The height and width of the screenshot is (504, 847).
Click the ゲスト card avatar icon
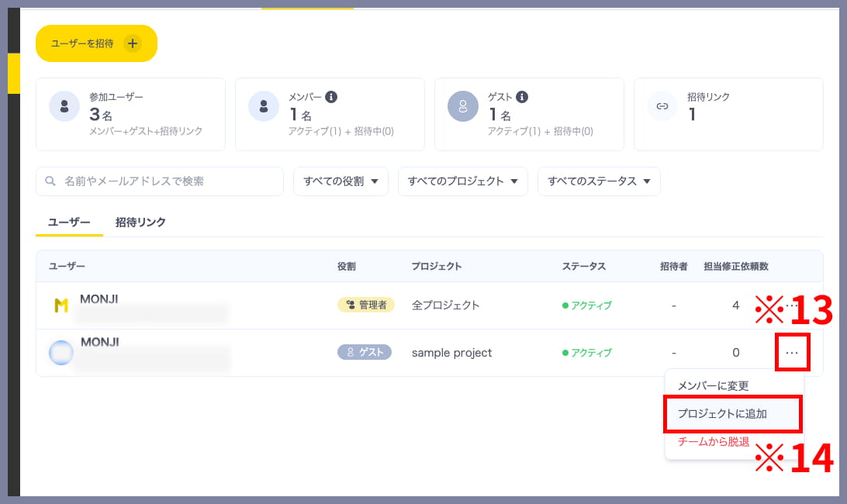(x=463, y=106)
